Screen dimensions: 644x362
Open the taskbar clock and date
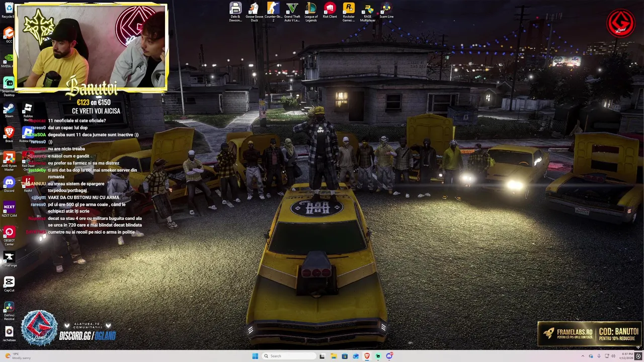tap(626, 356)
